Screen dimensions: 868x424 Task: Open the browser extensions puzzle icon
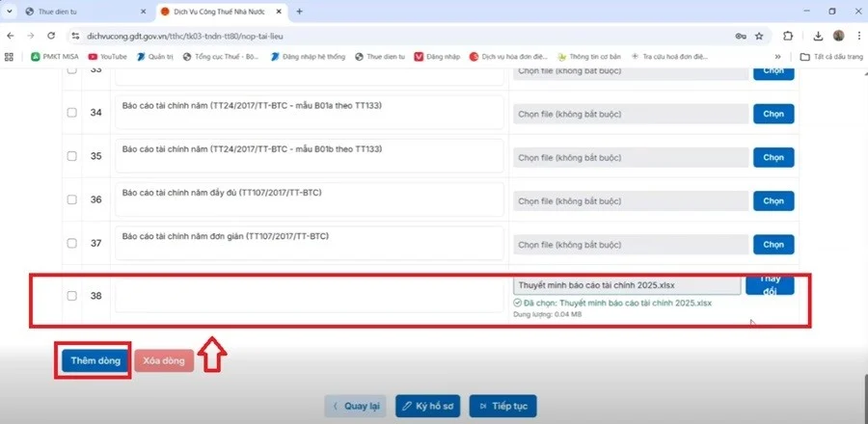click(x=788, y=35)
